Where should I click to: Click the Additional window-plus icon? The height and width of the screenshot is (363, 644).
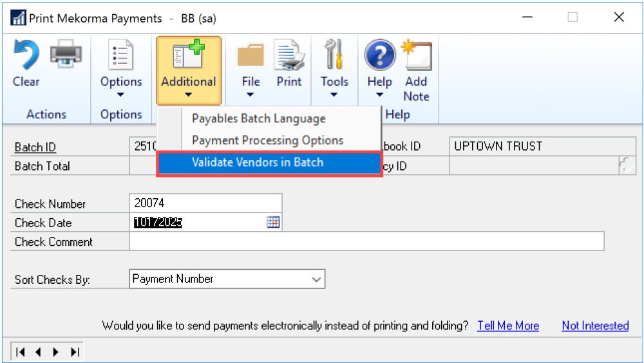click(x=189, y=53)
